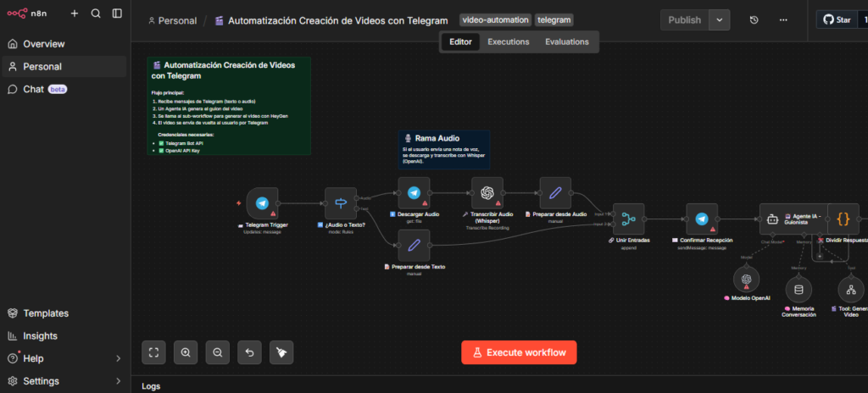Viewport: 868px width, 393px height.
Task: Click 'Transcribe Recording' subtitle text
Action: pyautogui.click(x=487, y=228)
